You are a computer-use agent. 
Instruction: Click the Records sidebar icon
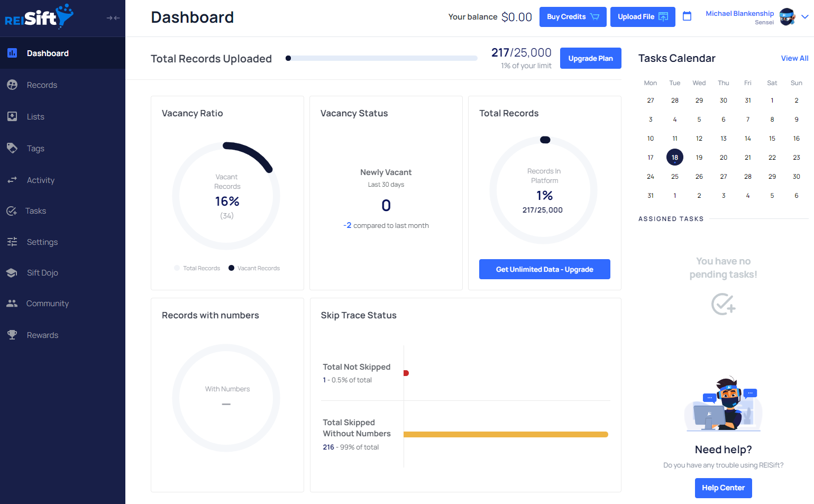click(x=12, y=85)
